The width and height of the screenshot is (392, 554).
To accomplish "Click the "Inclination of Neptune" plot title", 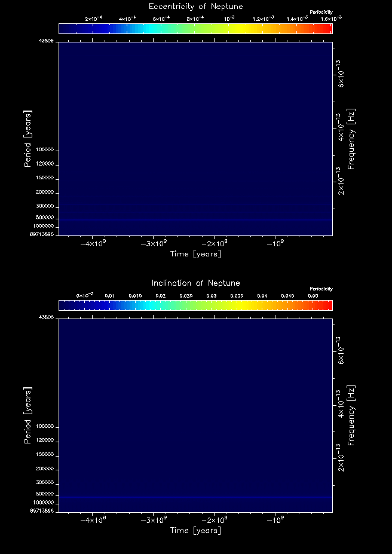I will (x=195, y=283).
